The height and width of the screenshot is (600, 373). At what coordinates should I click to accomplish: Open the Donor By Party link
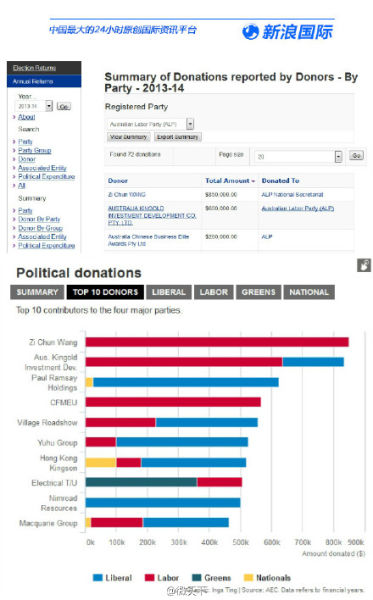(x=39, y=219)
